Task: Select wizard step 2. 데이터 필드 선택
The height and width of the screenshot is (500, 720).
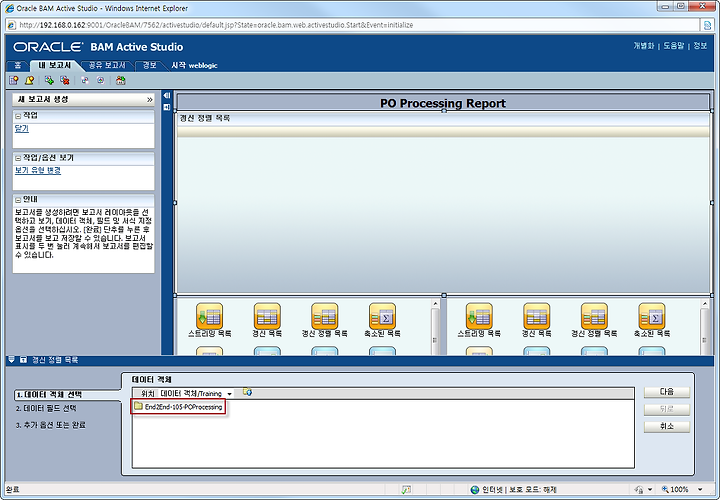Action: click(46, 408)
